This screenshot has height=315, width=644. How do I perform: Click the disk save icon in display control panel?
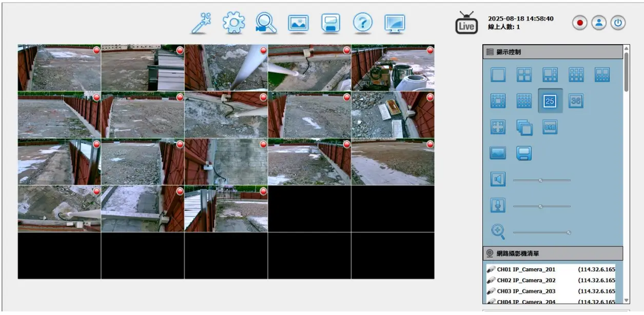[524, 153]
